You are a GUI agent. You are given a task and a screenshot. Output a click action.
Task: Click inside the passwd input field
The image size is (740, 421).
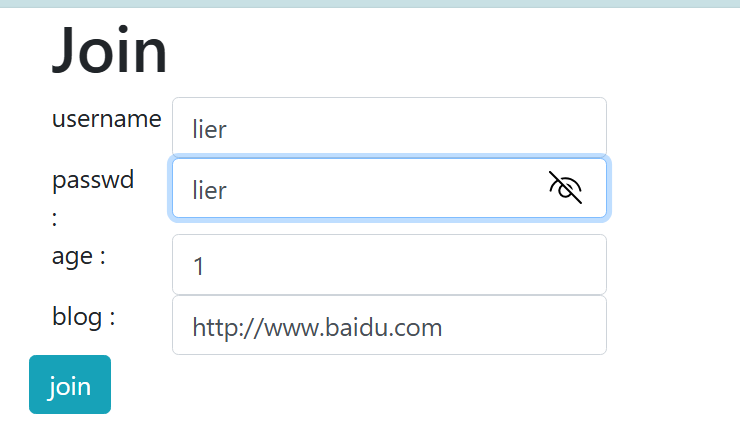pyautogui.click(x=389, y=188)
